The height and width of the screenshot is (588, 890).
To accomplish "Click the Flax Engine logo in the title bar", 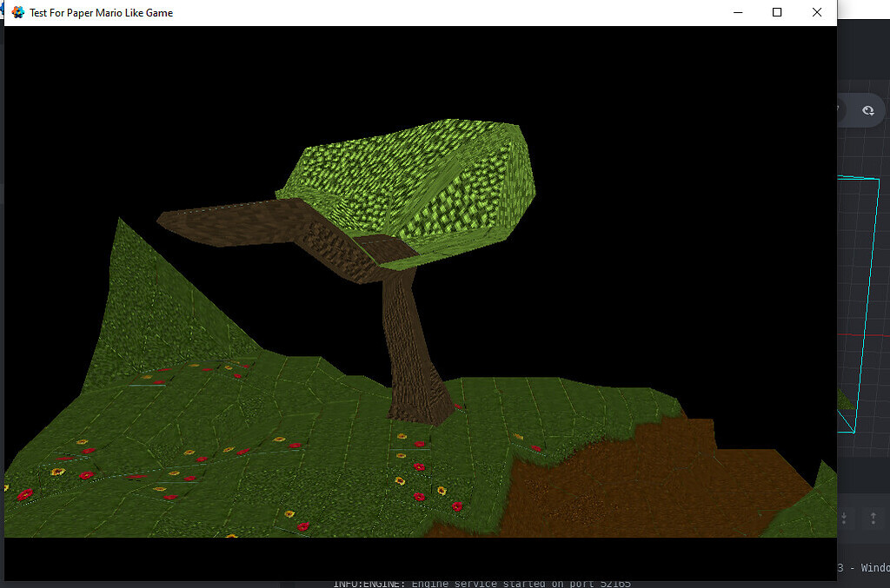I will 17,12.
